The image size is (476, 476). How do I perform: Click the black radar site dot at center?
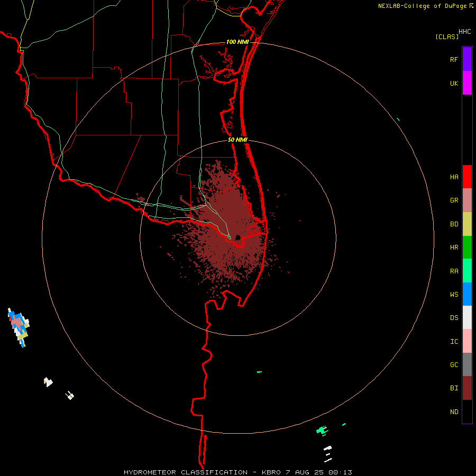(x=238, y=237)
